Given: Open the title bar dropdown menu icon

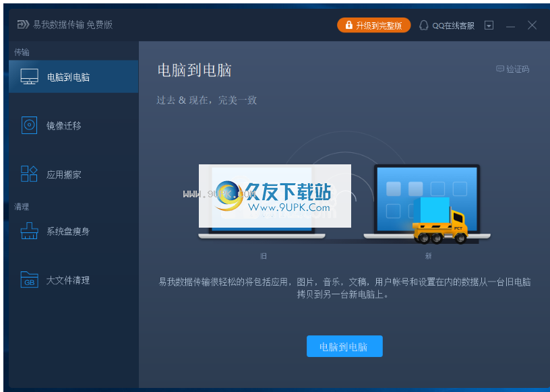Looking at the screenshot, I should coord(489,25).
